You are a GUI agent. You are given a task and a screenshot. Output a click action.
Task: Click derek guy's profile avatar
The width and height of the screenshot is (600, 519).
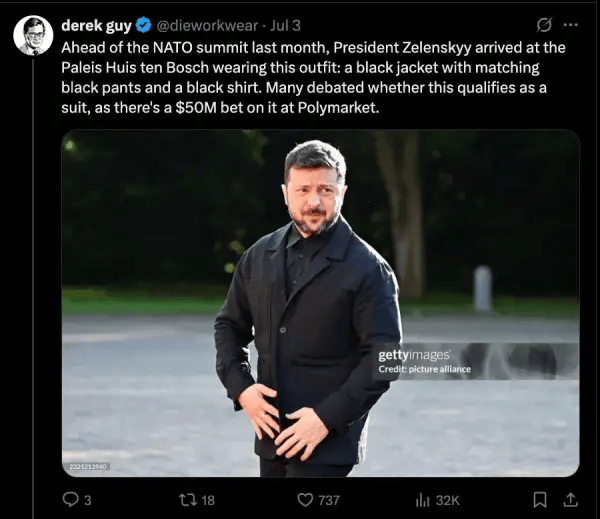coord(32,35)
